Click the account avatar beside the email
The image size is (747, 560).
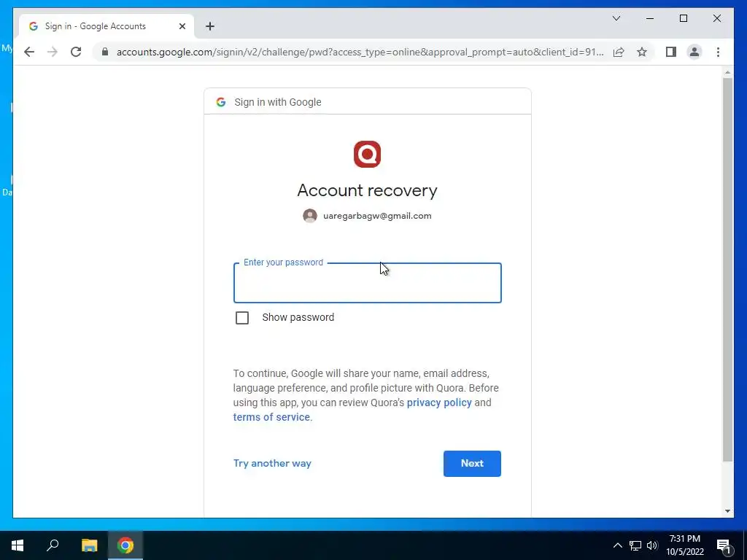(310, 216)
